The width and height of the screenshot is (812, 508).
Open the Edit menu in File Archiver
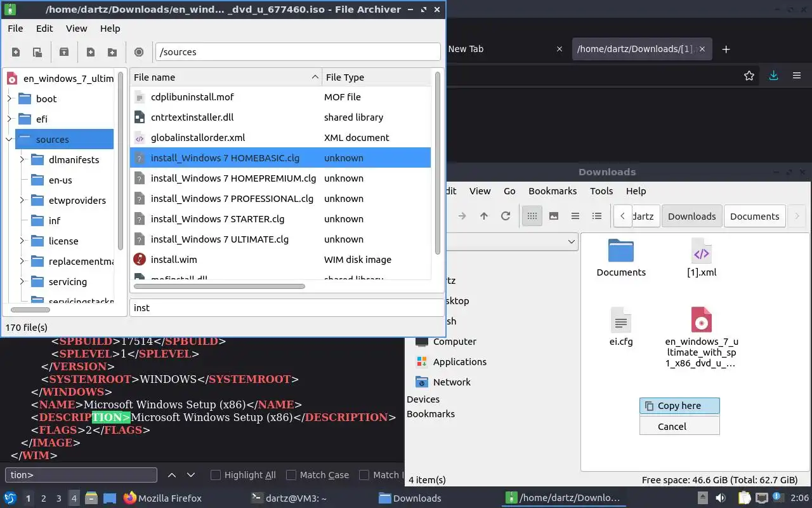[x=44, y=29]
